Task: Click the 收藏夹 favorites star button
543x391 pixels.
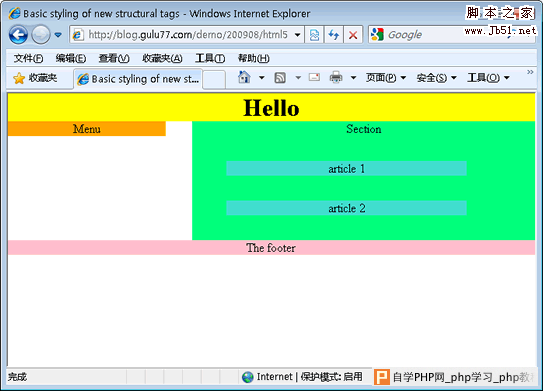Action: coord(35,78)
